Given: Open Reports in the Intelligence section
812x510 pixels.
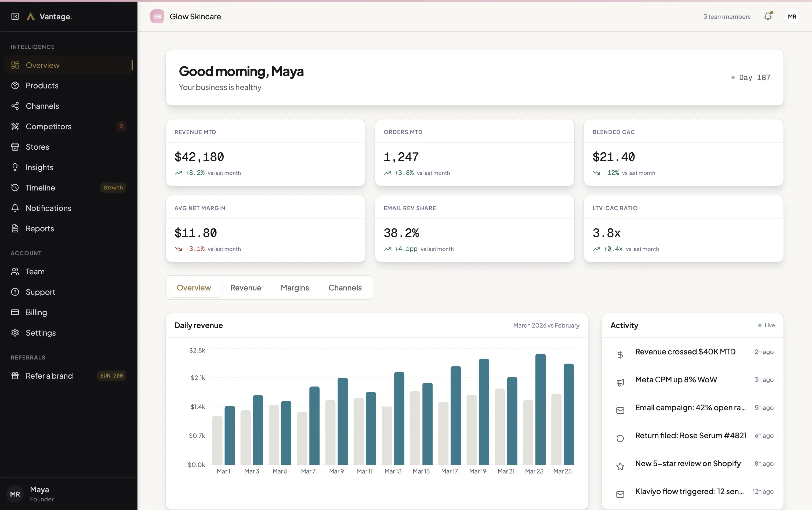Looking at the screenshot, I should click(40, 229).
